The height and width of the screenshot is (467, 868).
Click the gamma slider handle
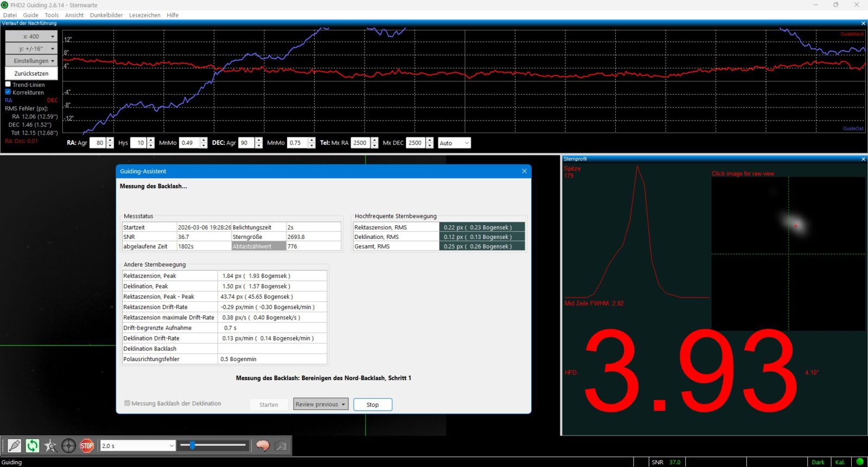click(192, 445)
